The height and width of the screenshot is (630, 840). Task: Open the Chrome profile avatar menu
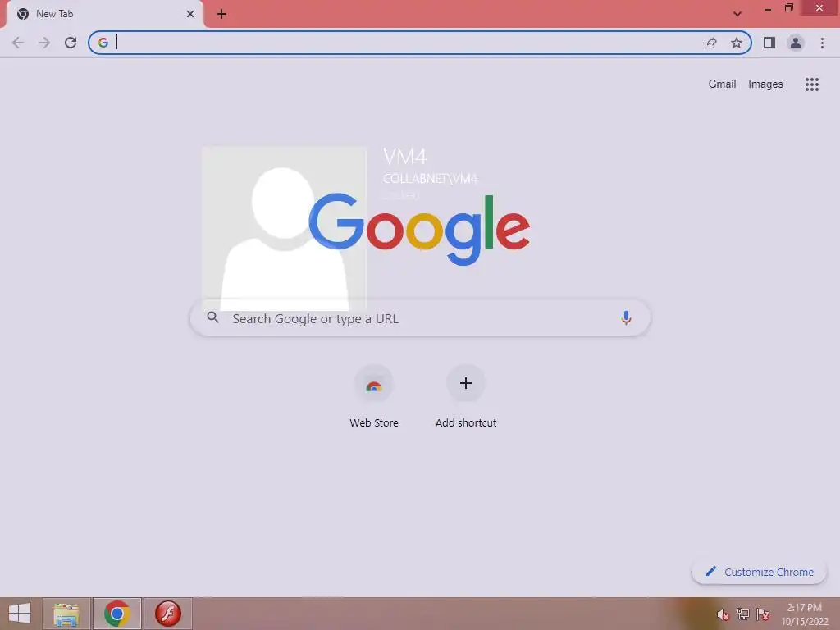tap(796, 43)
